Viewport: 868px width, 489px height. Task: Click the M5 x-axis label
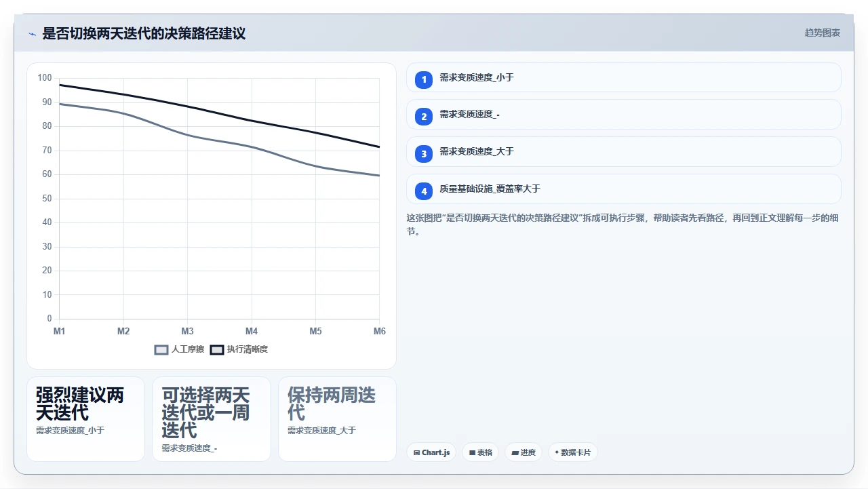click(316, 331)
